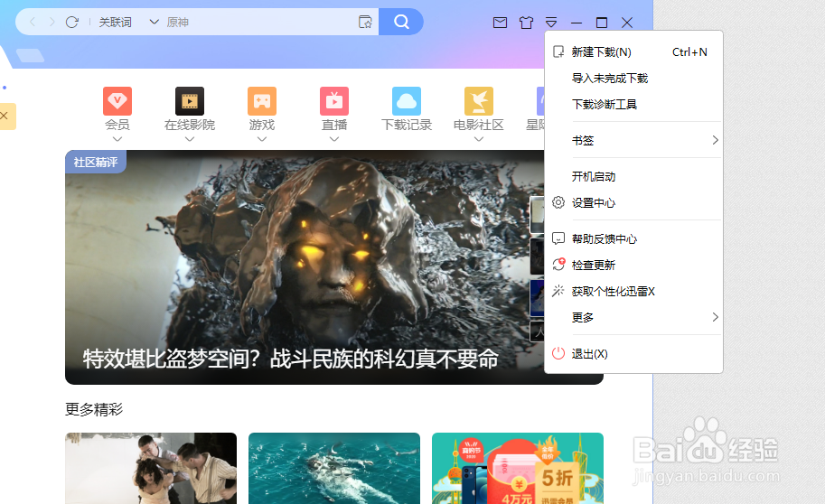The width and height of the screenshot is (825, 504).
Task: Select the new tab placeholder below address bar
Action: tap(30, 55)
